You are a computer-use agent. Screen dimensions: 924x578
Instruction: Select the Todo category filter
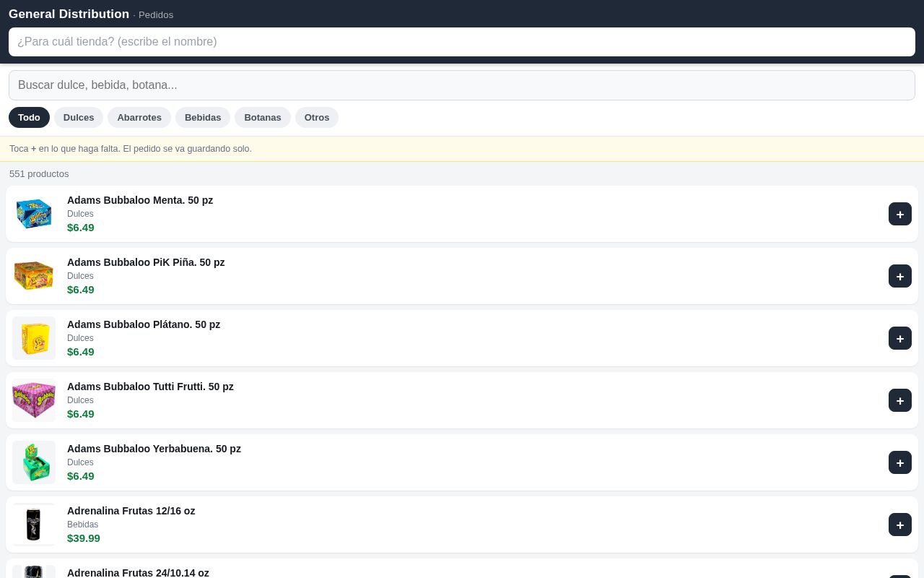pyautogui.click(x=29, y=117)
